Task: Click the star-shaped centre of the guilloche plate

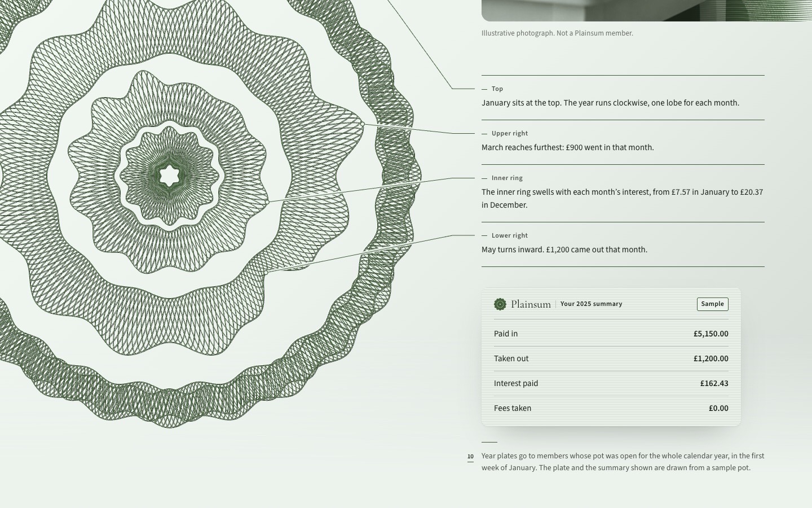Action: pos(169,176)
